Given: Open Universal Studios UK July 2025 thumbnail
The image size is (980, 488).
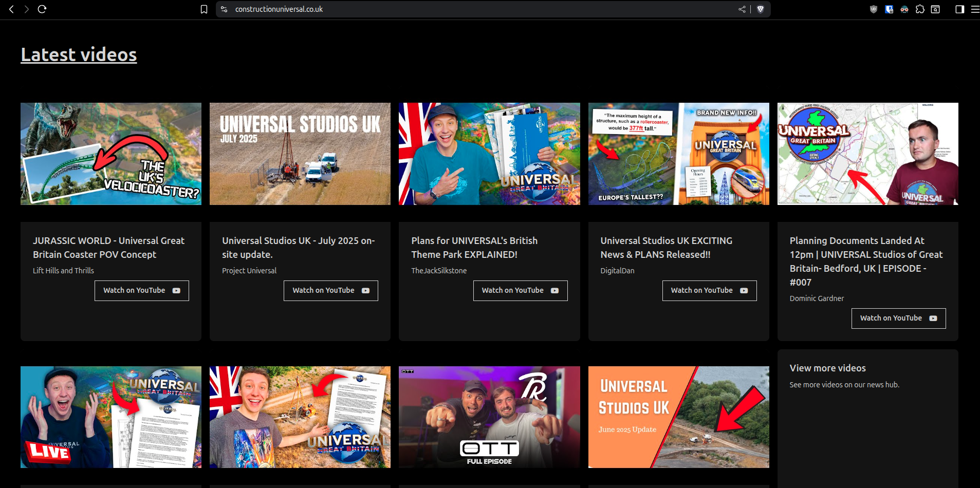Looking at the screenshot, I should [x=300, y=154].
